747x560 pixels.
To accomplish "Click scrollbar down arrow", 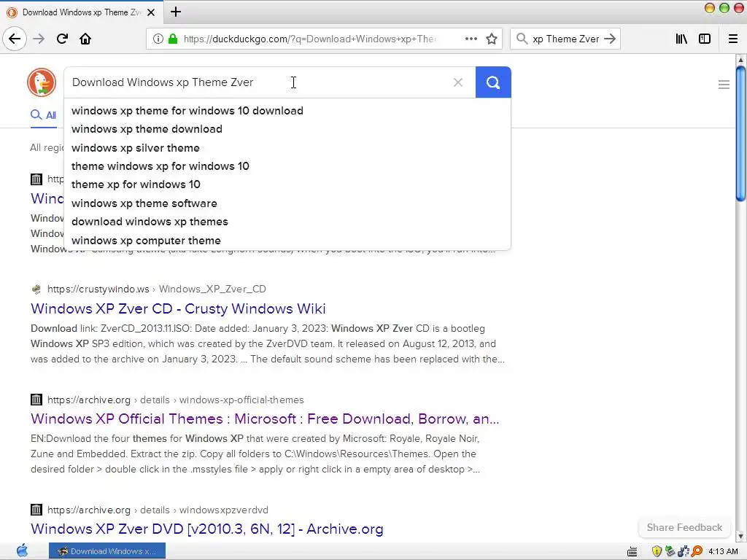I will (x=740, y=537).
